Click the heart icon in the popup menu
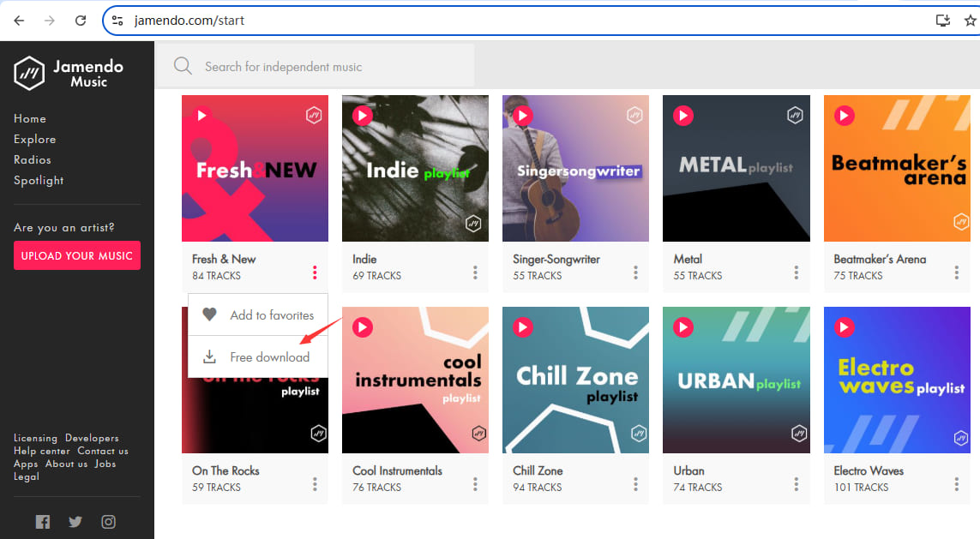Viewport: 980px width, 539px height. pos(209,314)
